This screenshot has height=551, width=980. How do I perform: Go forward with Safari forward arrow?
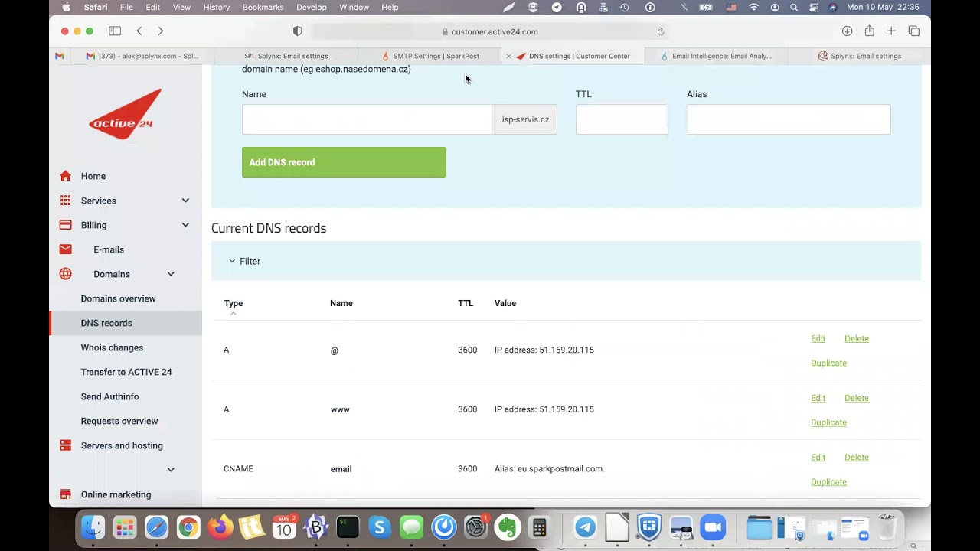160,31
